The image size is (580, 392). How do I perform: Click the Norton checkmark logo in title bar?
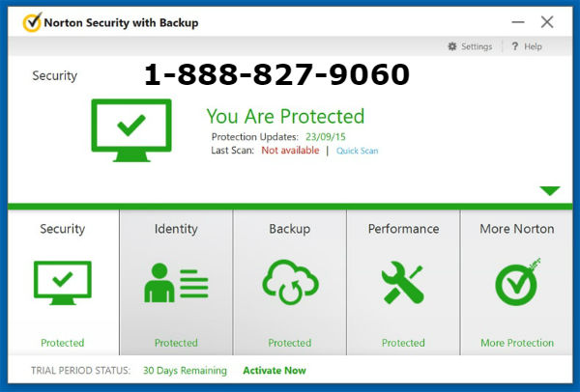[32, 22]
